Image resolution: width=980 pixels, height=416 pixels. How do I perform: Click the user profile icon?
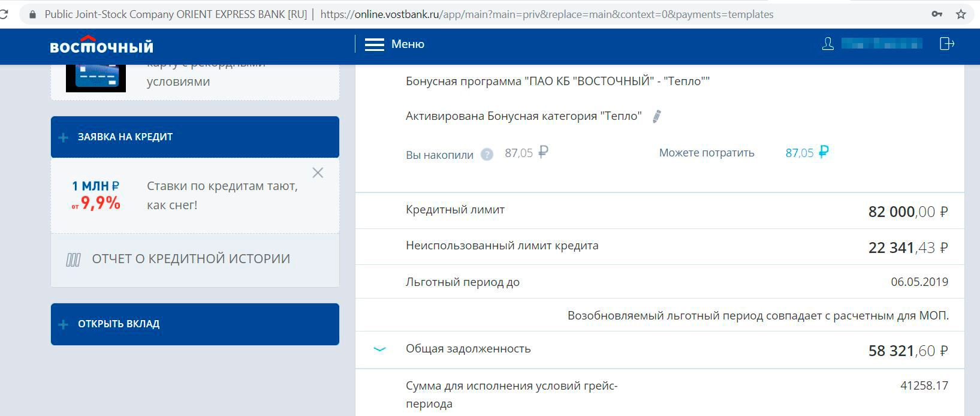828,44
